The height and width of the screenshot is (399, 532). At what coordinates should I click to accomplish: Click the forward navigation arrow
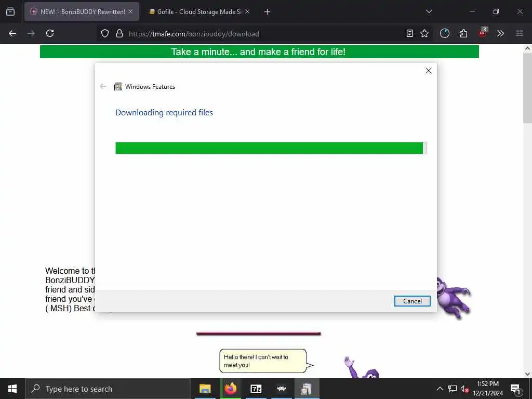tap(31, 33)
